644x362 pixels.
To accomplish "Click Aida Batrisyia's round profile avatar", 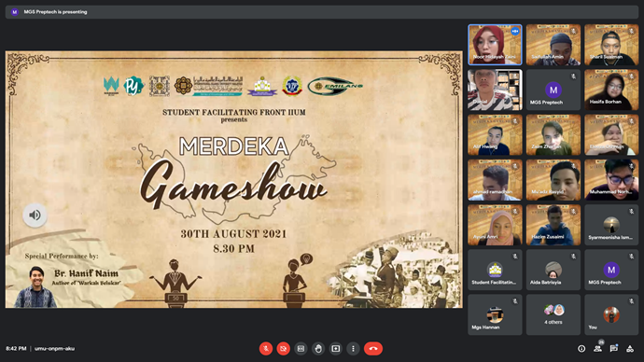I will (x=553, y=270).
